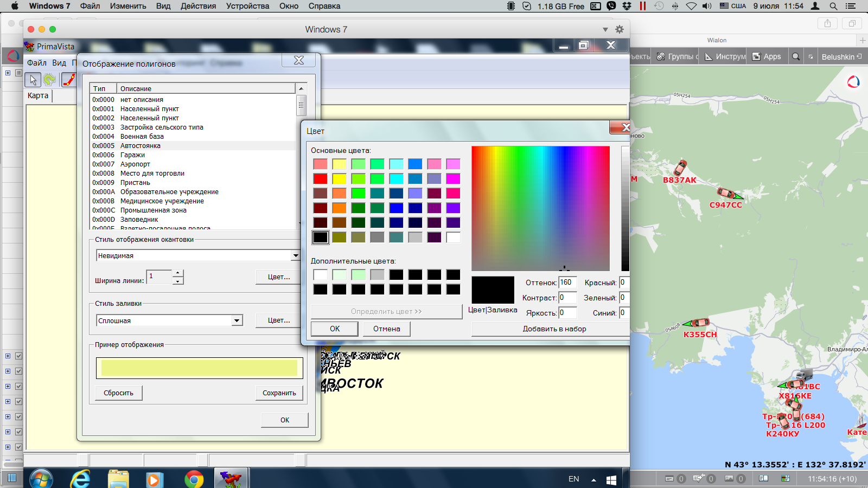Screen dimensions: 868x488
Task: Click the Windows Start orb button
Action: coord(41,479)
